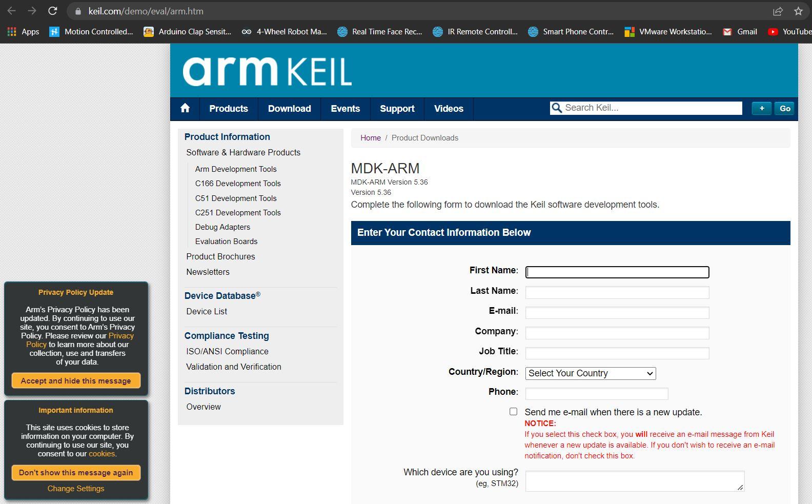Open the Gmail bookmark

point(740,32)
